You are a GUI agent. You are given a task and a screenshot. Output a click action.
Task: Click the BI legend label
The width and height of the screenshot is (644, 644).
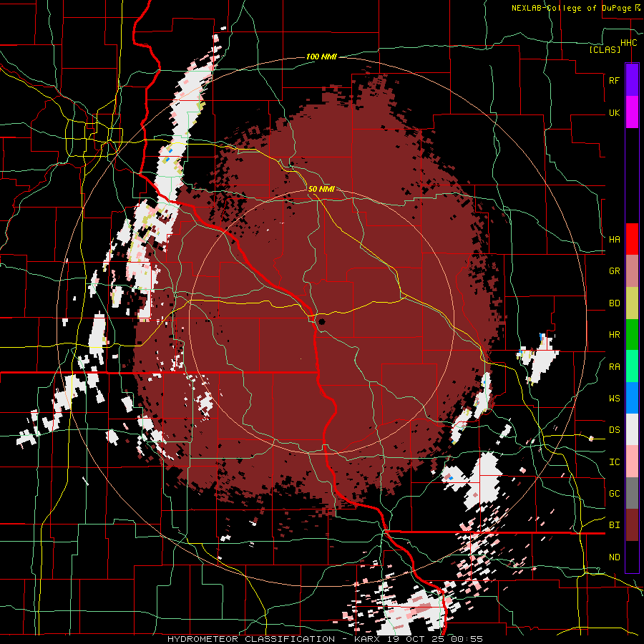tap(614, 525)
